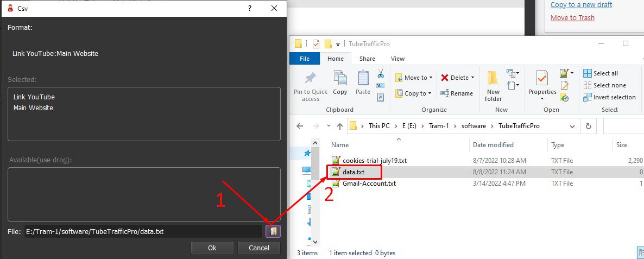Click the Up one level arrow

(340, 126)
